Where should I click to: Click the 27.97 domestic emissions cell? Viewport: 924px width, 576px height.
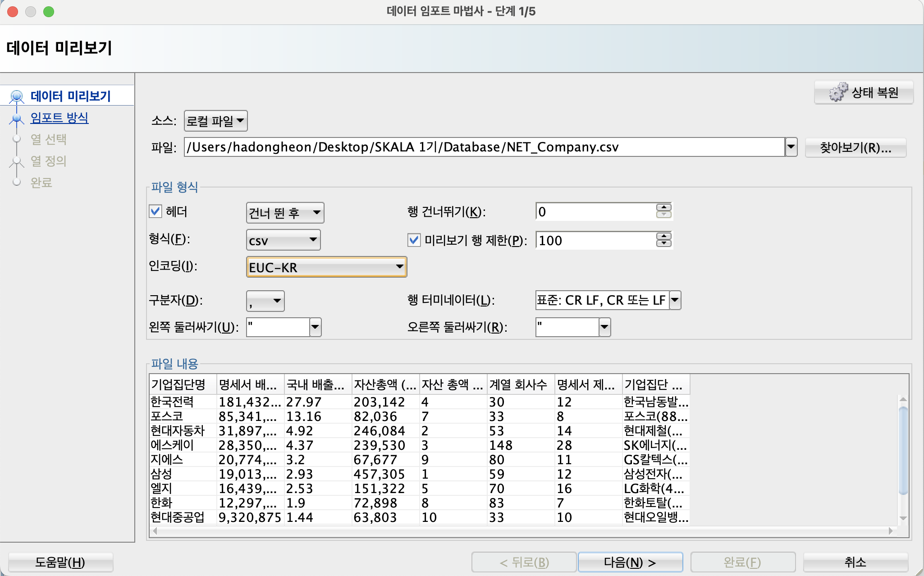tap(318, 402)
